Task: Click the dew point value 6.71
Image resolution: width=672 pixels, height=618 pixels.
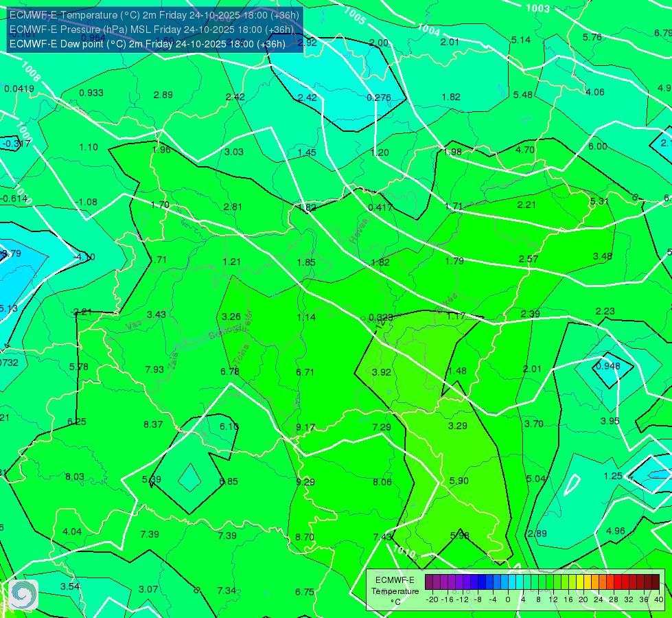Action: (x=305, y=372)
